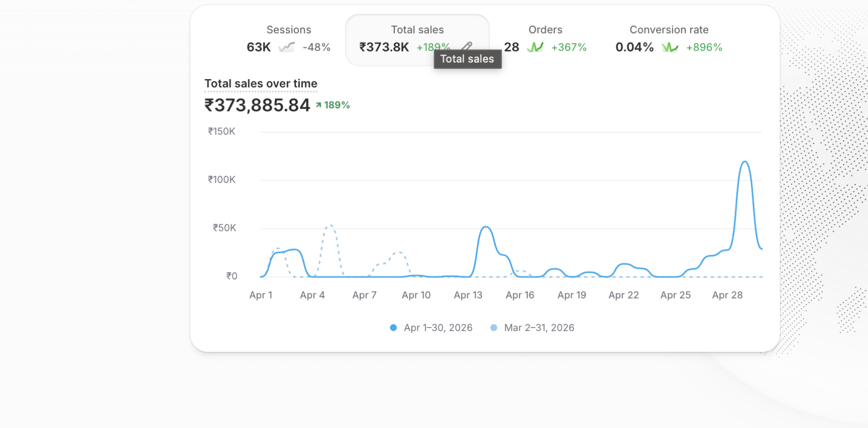
Task: Open the Total sales over time report link
Action: [261, 83]
